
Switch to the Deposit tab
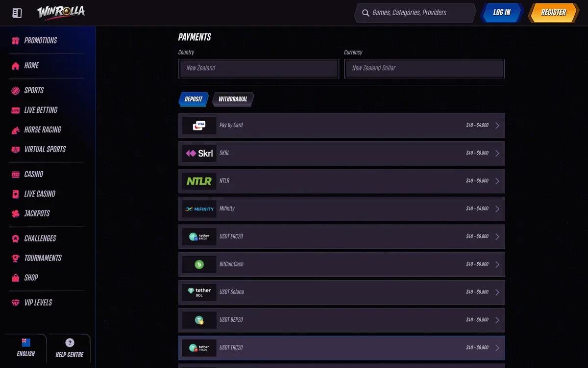coord(194,99)
